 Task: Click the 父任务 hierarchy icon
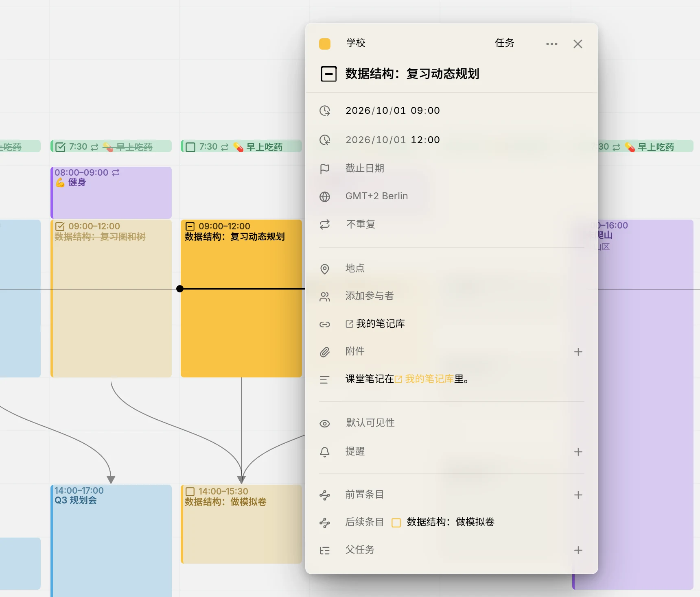(325, 551)
